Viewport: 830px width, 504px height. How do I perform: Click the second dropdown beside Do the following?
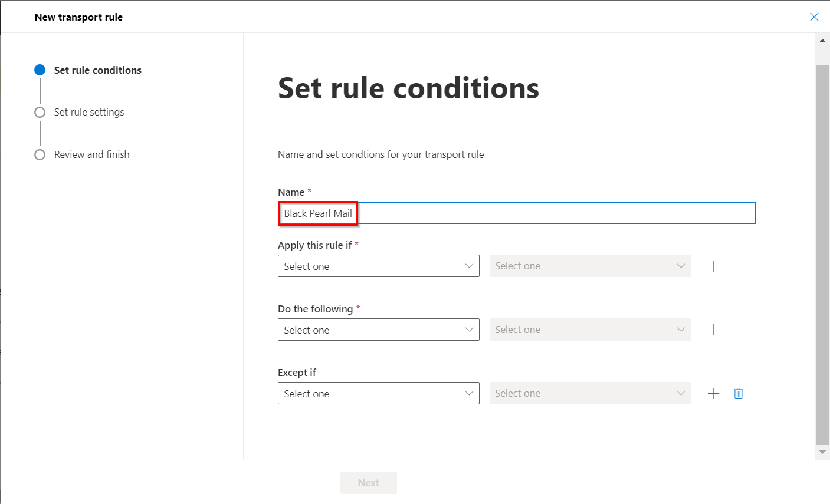[589, 330]
